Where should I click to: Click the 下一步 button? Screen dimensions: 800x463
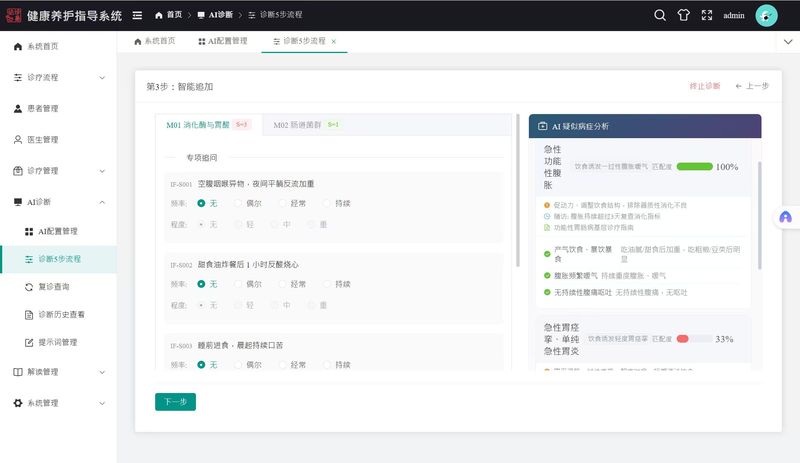[x=176, y=402]
